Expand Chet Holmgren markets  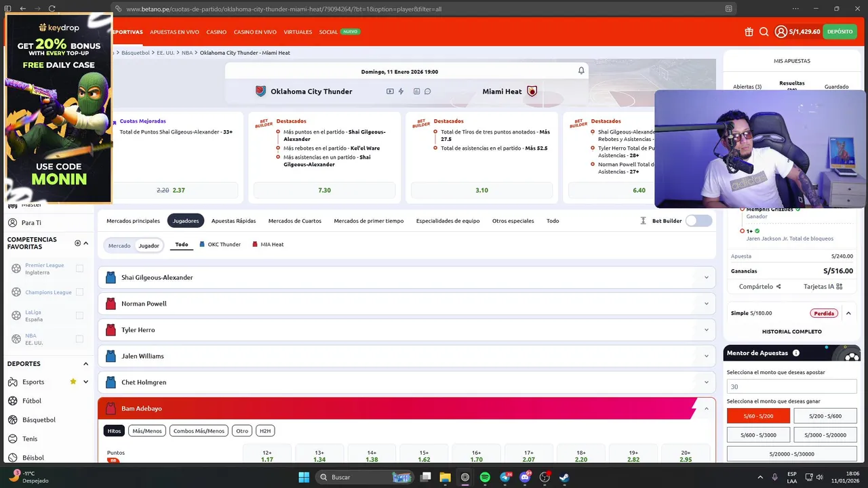(407, 382)
